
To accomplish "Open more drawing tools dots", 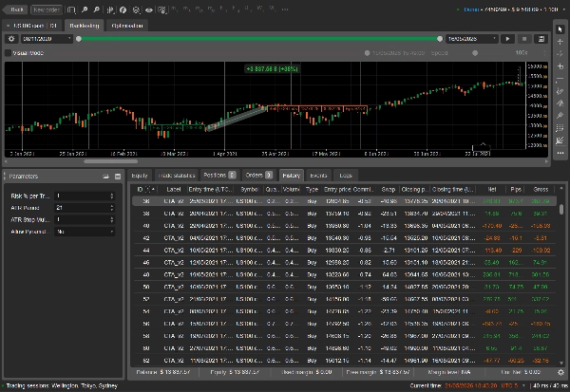I will (560, 153).
